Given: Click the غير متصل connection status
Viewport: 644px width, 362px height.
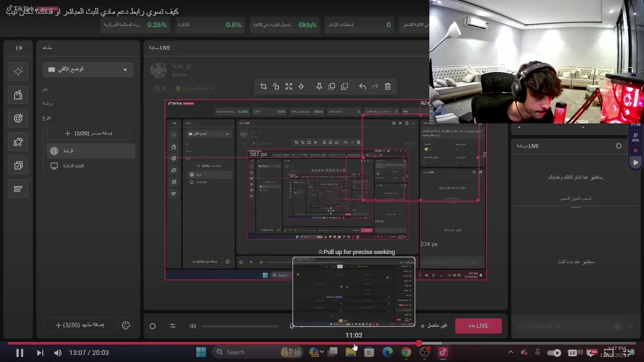Looking at the screenshot, I should tap(434, 326).
